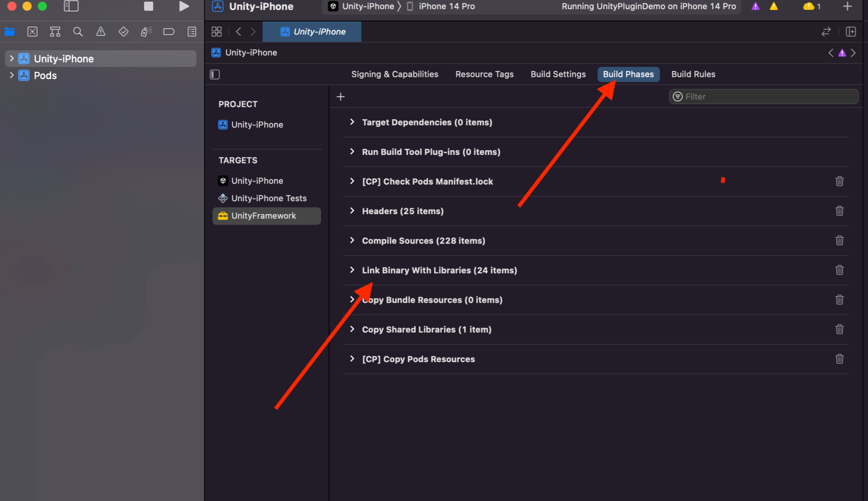Open the Issue navigator warning icon

coord(100,32)
